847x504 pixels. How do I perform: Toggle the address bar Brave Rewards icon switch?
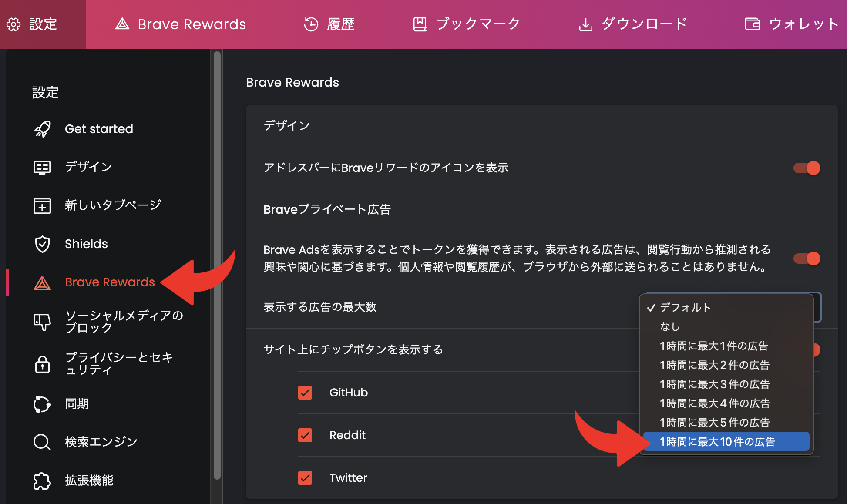(807, 168)
